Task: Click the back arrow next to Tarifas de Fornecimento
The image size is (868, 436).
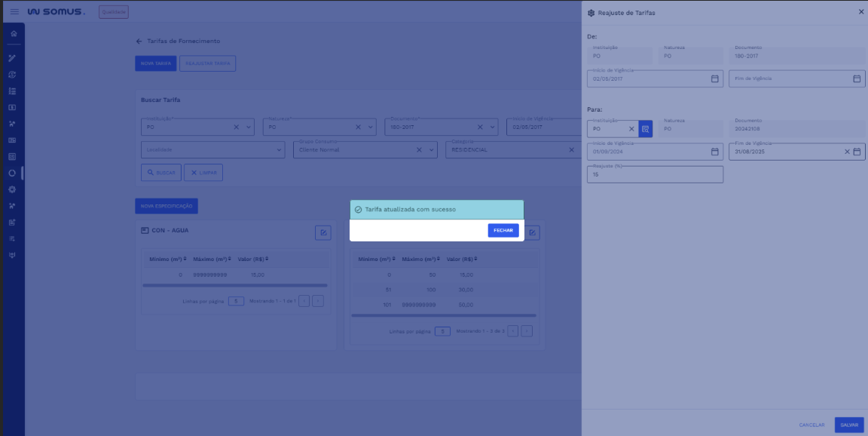Action: coord(139,41)
